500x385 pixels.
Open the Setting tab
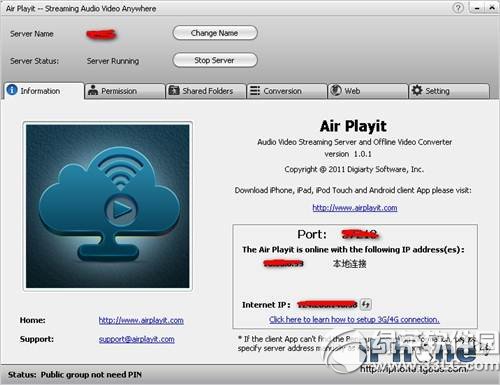449,91
